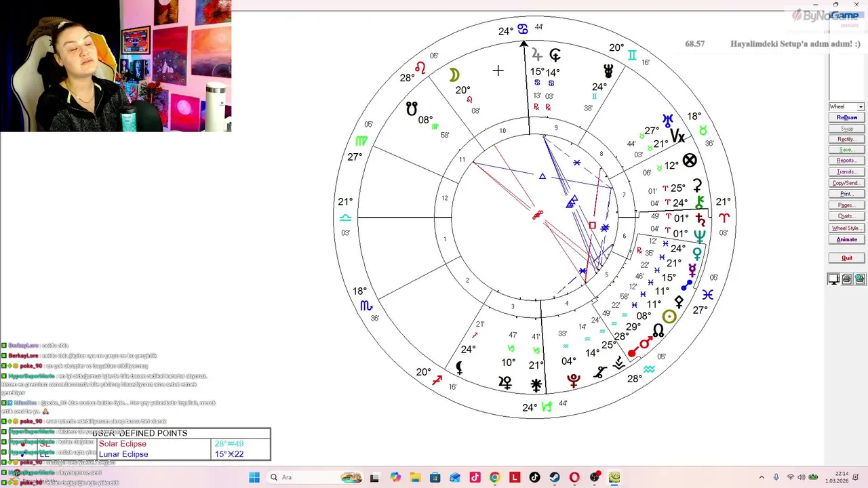
Task: Open the red L app on taskbar
Action: [x=515, y=477]
